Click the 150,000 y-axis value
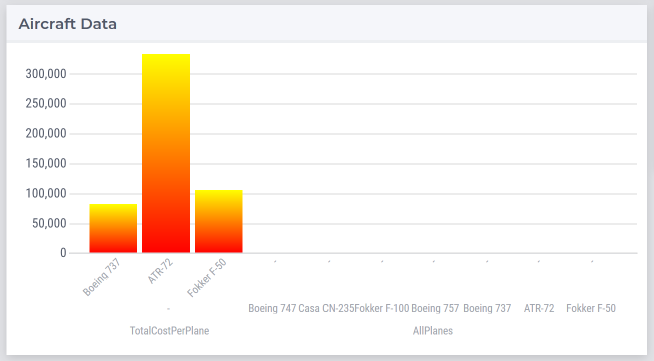 [46, 163]
